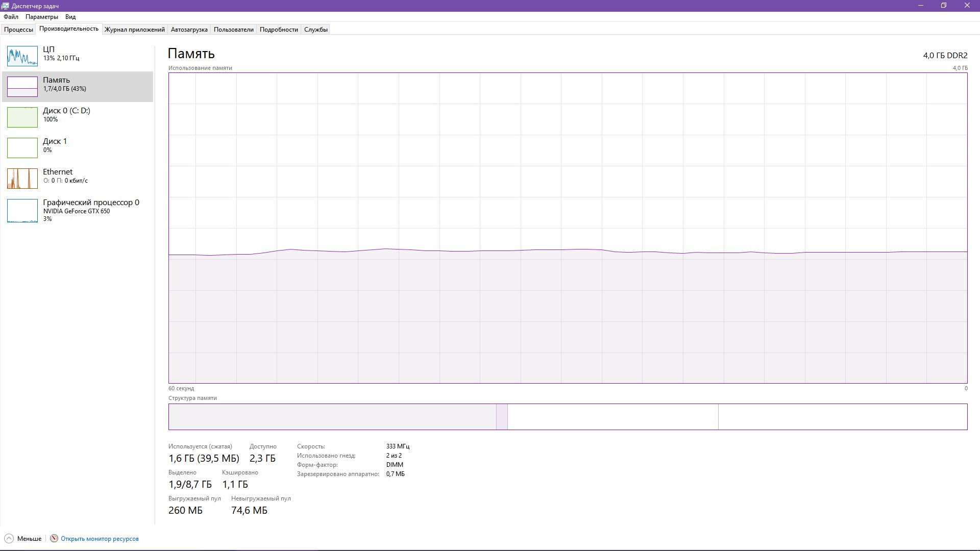The width and height of the screenshot is (980, 551).
Task: Switch to the Службы tab
Action: coord(316,30)
